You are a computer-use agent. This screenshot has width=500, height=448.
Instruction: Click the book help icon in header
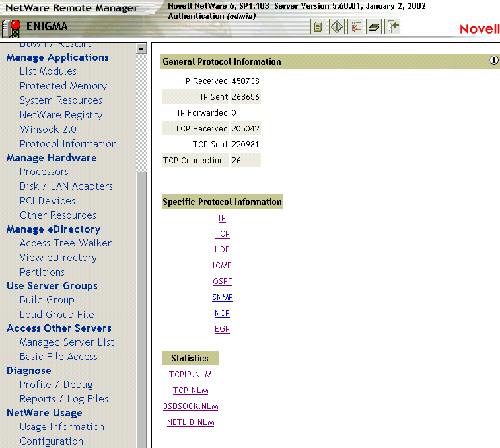[x=374, y=27]
